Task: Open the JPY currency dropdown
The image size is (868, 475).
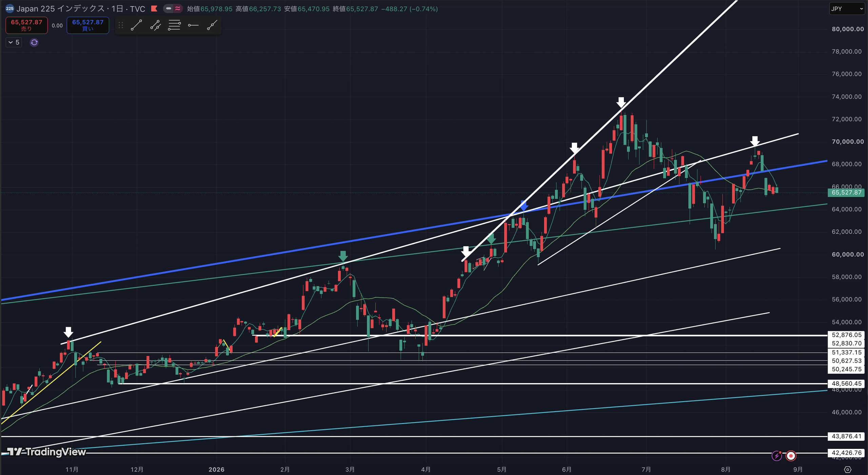Action: pyautogui.click(x=847, y=9)
